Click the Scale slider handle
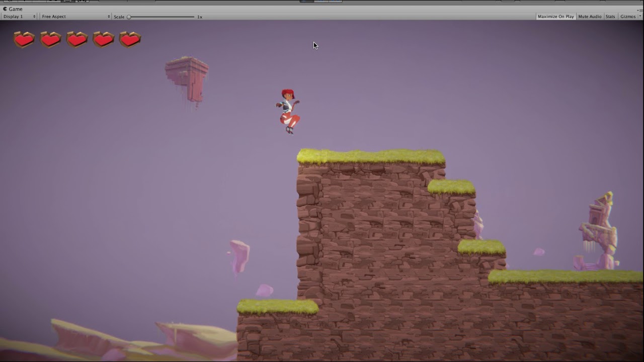Screen dimensions: 644x362 (129, 17)
